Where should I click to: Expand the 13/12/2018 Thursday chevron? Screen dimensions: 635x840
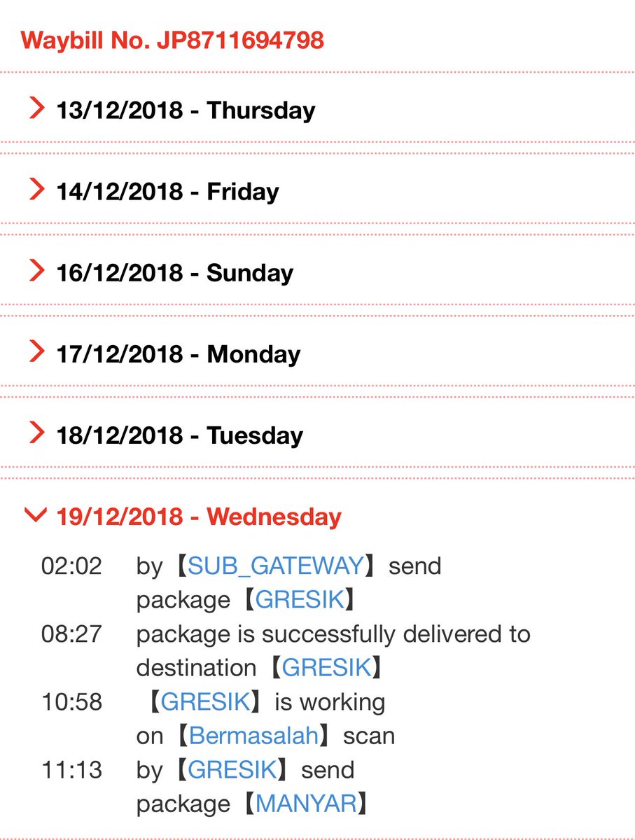pyautogui.click(x=36, y=109)
